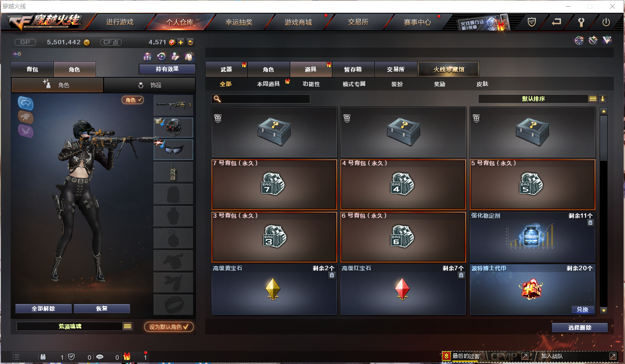Image resolution: width=625 pixels, height=364 pixels.
Task: Toggle the sort direction arrow button
Action: pos(603,99)
